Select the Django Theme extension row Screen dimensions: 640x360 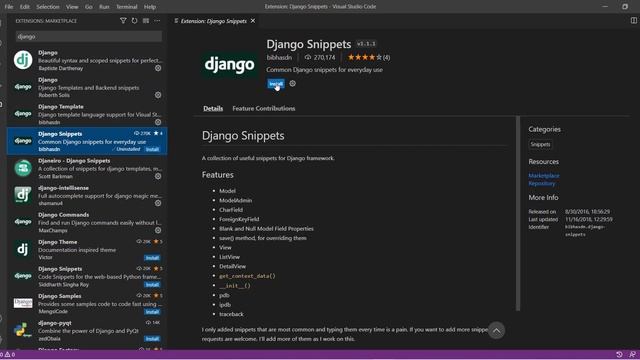coord(87,249)
